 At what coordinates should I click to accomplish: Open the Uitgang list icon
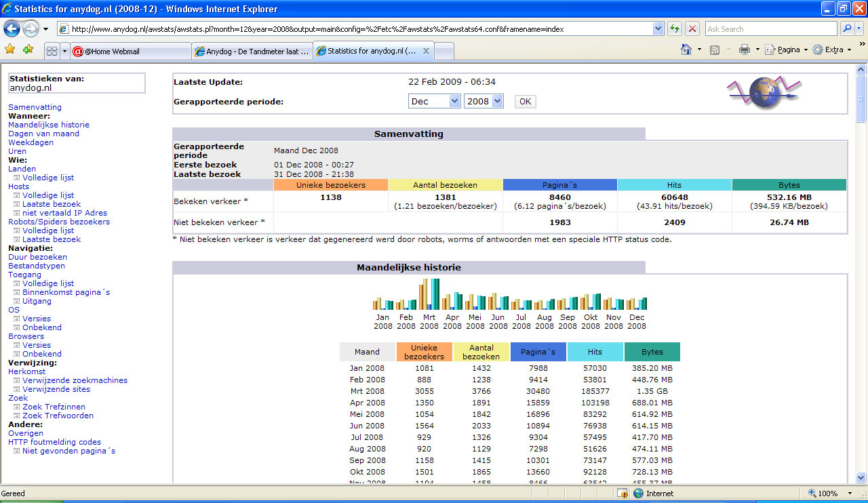[17, 301]
